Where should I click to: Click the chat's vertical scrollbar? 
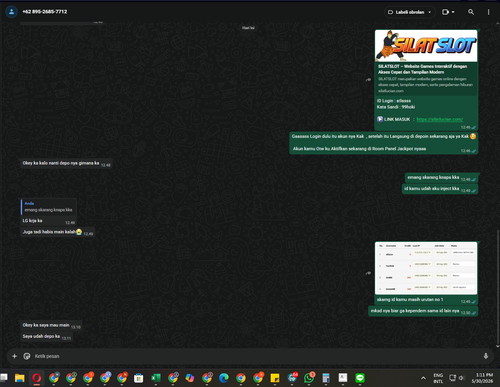point(497,287)
